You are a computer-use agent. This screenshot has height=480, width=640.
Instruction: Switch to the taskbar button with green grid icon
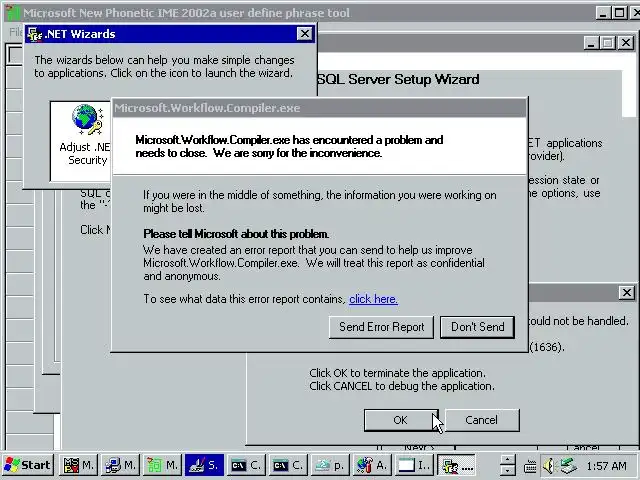tap(162, 465)
